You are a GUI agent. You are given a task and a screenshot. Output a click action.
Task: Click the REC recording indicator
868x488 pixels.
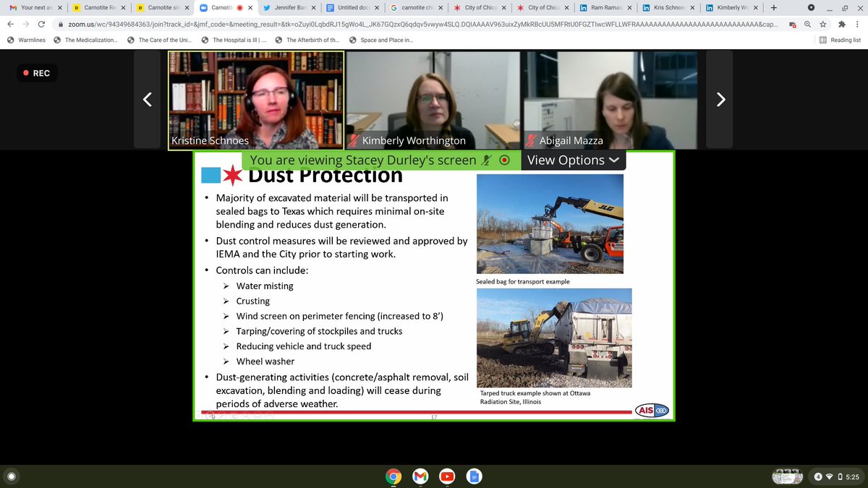36,73
